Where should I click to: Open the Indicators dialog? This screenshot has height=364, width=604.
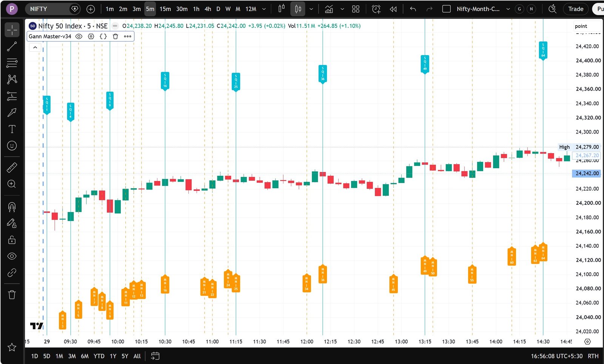[x=329, y=9]
